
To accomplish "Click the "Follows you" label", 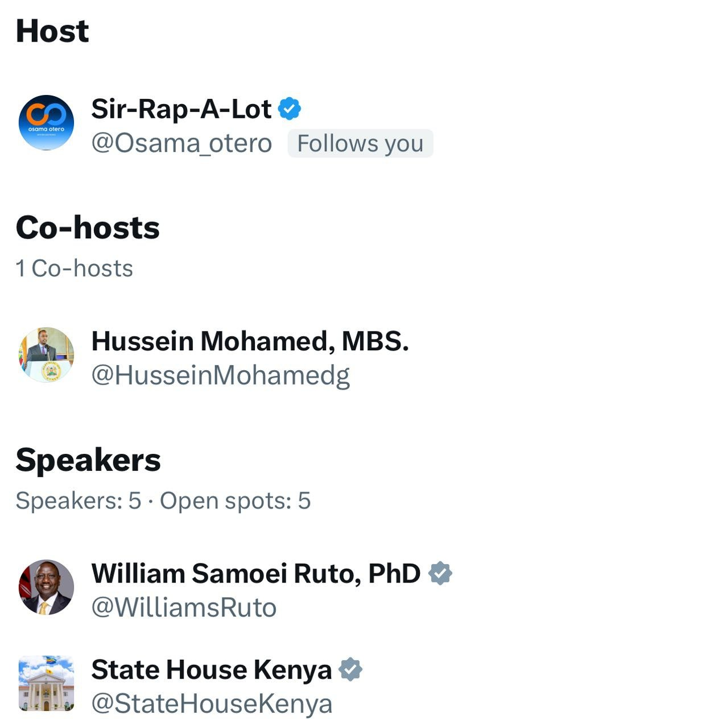I will [360, 143].
